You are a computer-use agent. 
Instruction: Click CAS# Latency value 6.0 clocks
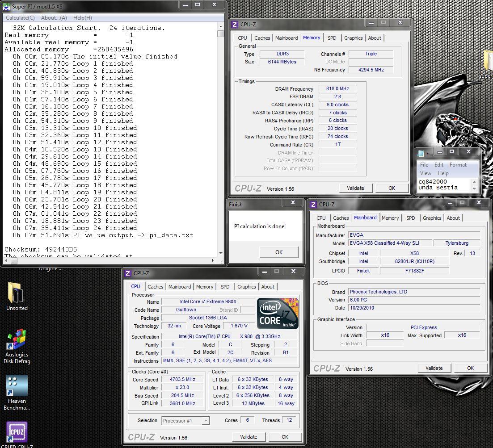[337, 105]
